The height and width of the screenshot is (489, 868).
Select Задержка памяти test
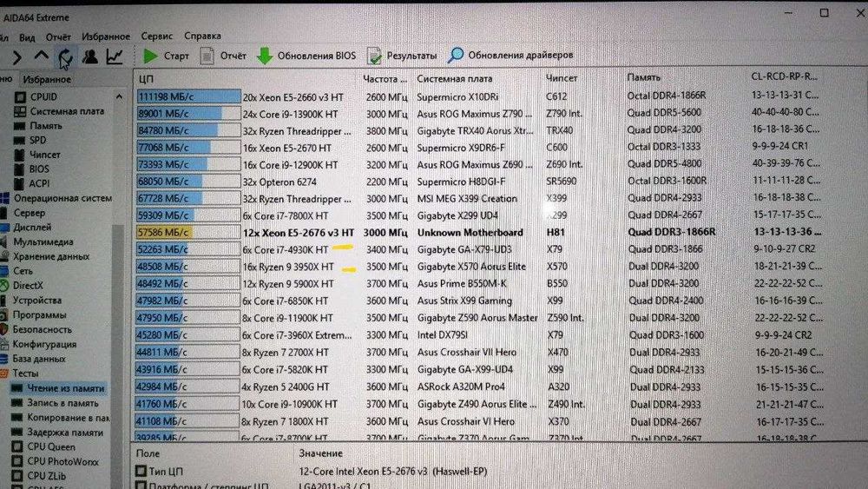[57, 433]
